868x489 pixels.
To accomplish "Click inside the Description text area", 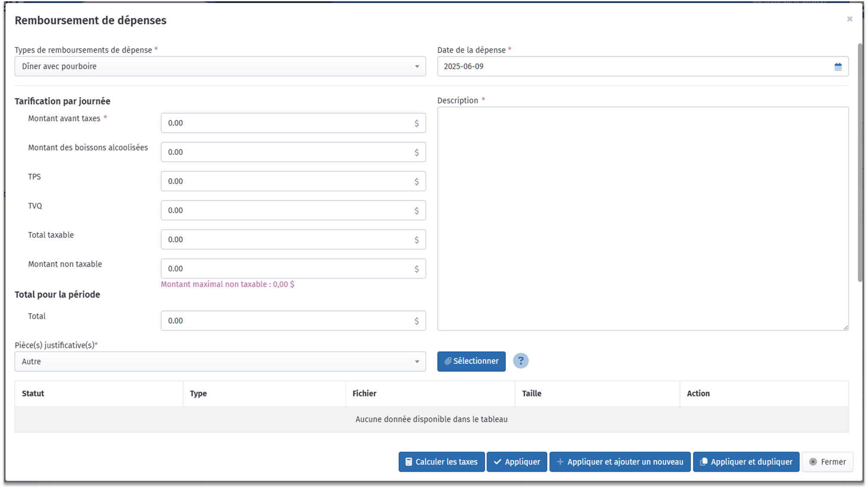I will click(x=643, y=218).
